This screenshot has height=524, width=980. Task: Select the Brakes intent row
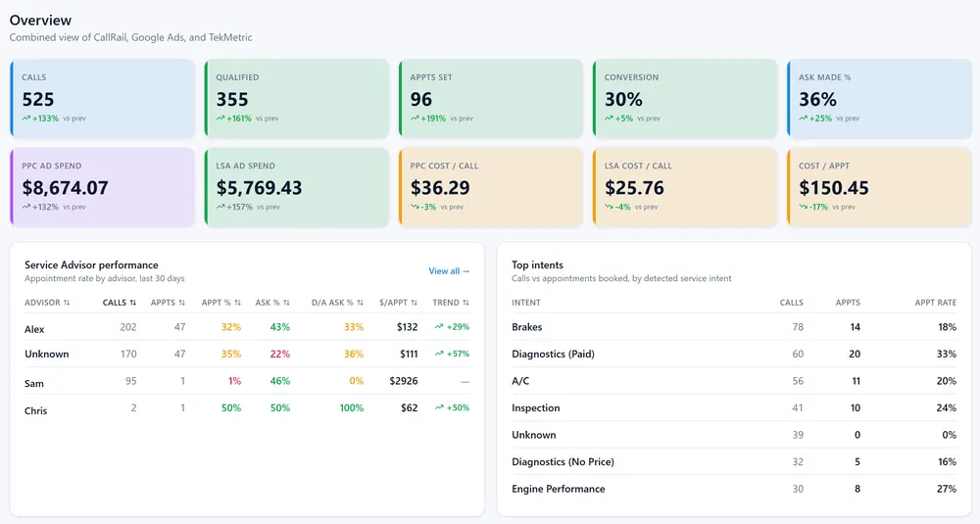coord(734,326)
